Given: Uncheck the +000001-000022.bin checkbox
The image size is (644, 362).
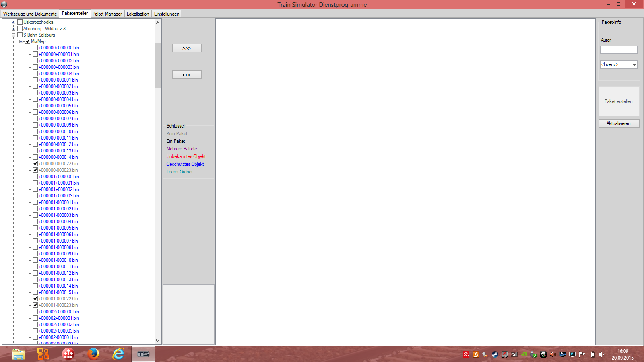Looking at the screenshot, I should point(35,299).
